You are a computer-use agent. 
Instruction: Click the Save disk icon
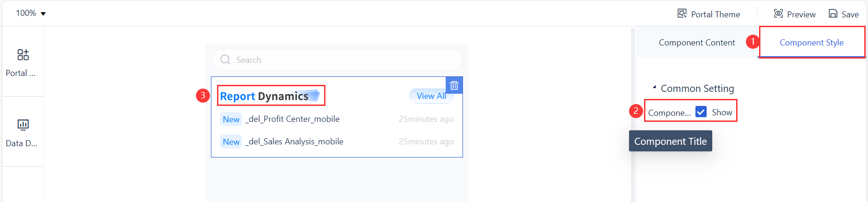pos(833,14)
